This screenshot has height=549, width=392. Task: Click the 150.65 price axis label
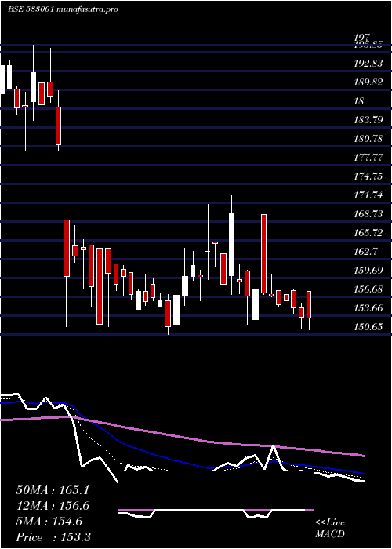click(x=368, y=327)
